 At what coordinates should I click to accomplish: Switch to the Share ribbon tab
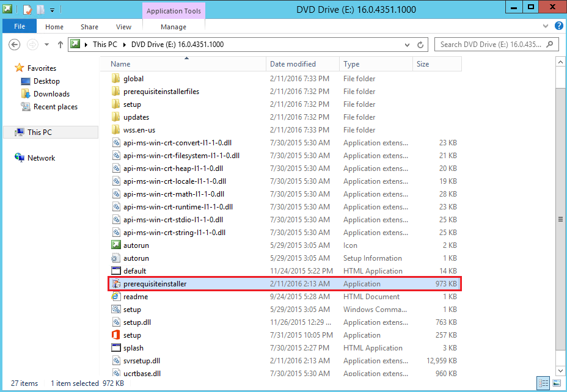tap(89, 27)
